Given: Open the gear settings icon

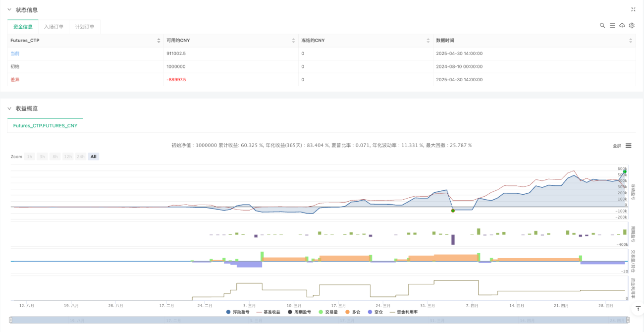Looking at the screenshot, I should pos(632,25).
